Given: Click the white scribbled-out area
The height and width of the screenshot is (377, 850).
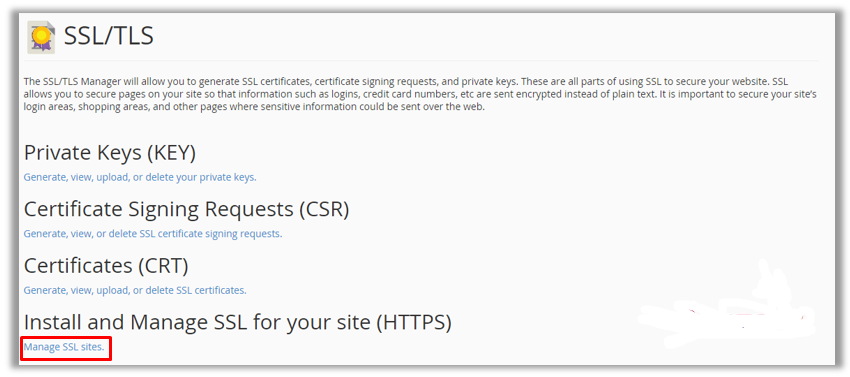Looking at the screenshot, I should pyautogui.click(x=726, y=310).
